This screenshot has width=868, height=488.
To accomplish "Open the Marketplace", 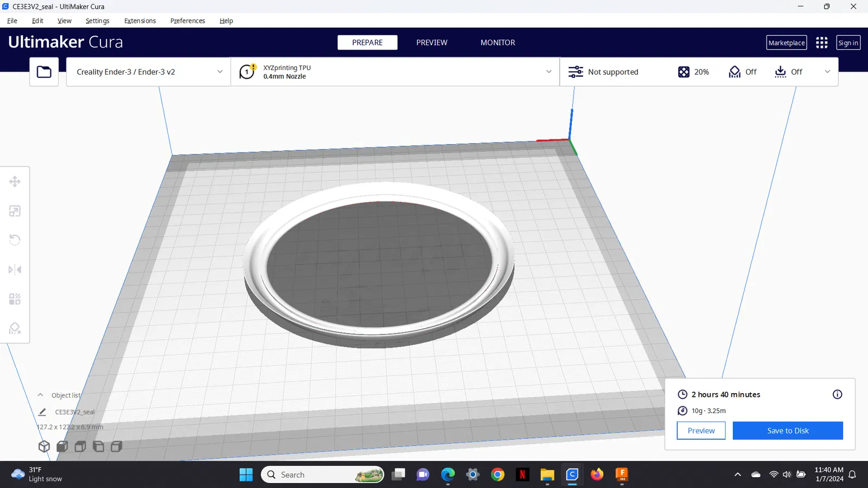I will (787, 43).
